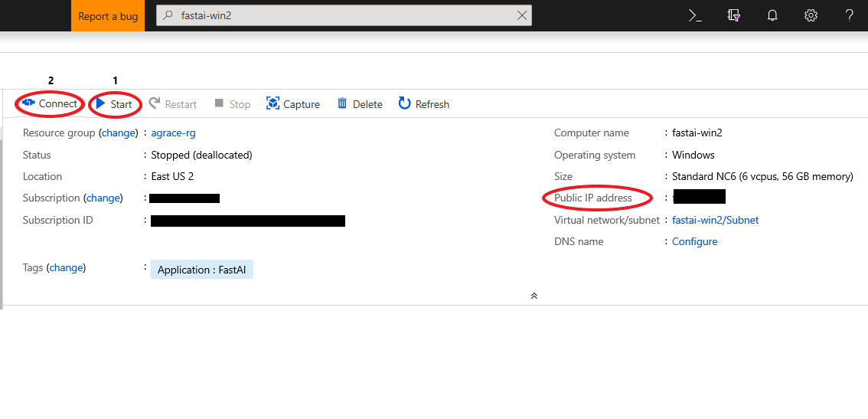
Task: Open the agrace-rg resource group link
Action: point(174,133)
